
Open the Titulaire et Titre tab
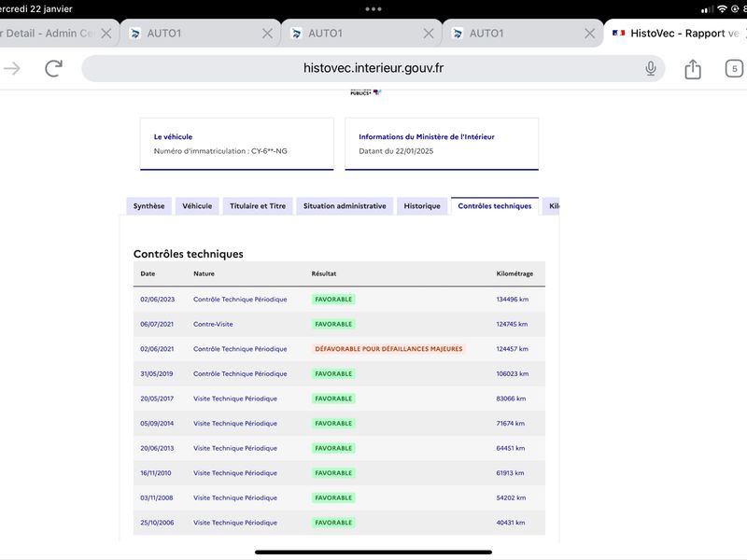pos(258,206)
